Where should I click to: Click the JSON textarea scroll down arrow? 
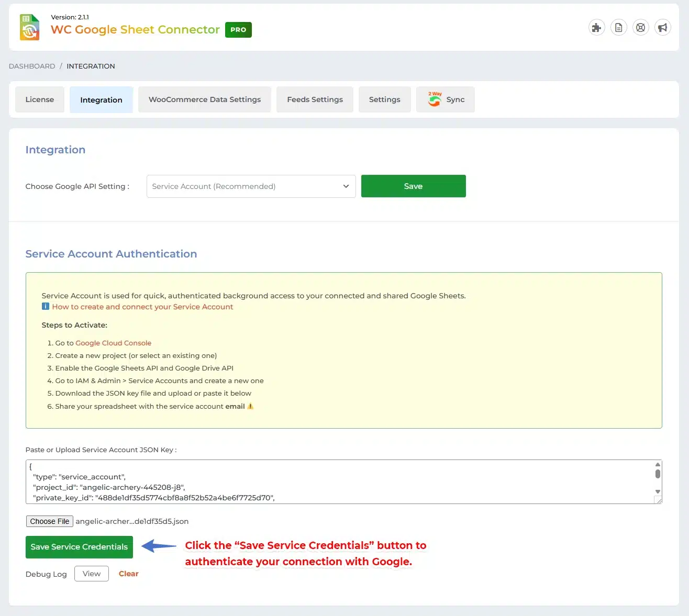[658, 492]
